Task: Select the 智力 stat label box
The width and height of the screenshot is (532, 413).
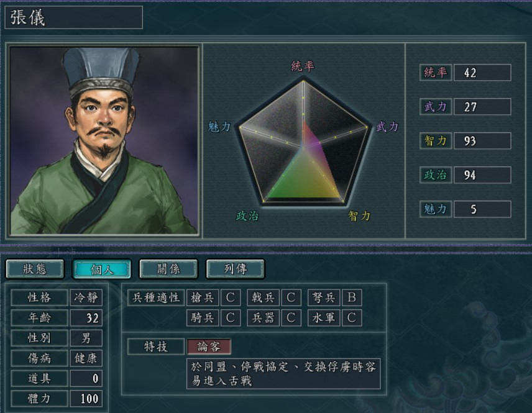Action: (x=436, y=141)
